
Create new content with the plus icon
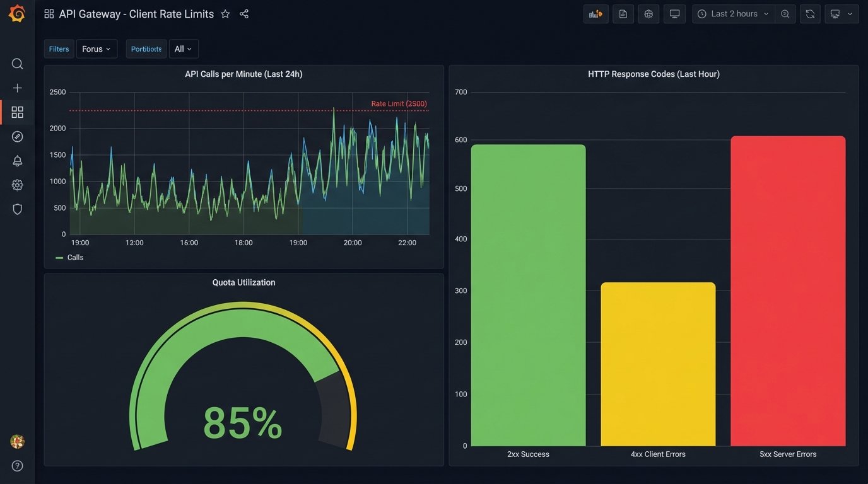point(17,88)
